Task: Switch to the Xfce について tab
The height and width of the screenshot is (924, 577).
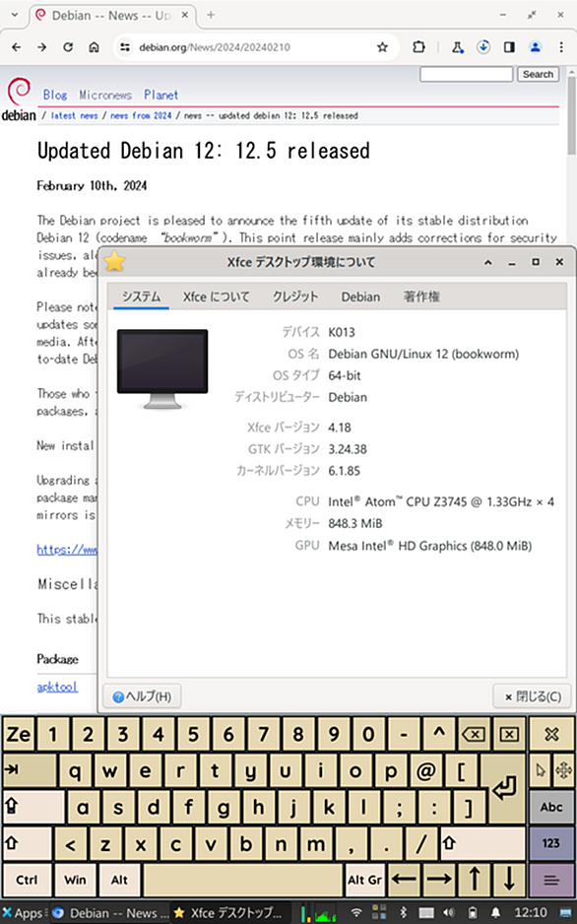Action: 216,297
